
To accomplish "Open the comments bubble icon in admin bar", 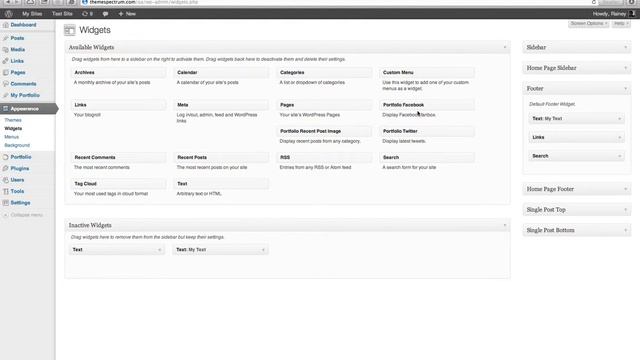I will [105, 13].
